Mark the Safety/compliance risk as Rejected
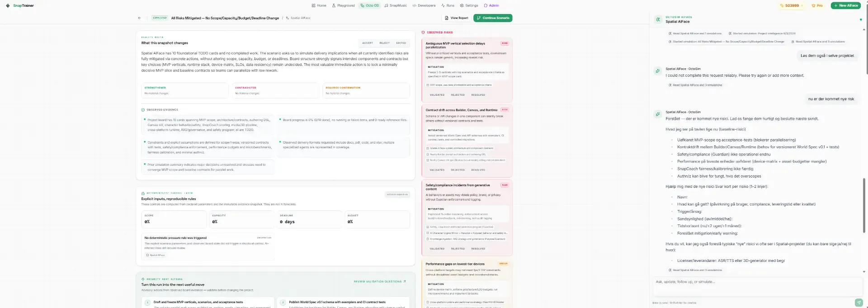This screenshot has width=868, height=308. pyautogui.click(x=458, y=248)
